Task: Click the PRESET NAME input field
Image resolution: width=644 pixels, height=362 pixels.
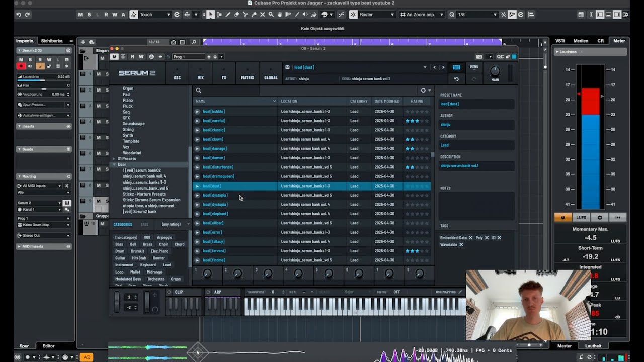Action: [476, 104]
